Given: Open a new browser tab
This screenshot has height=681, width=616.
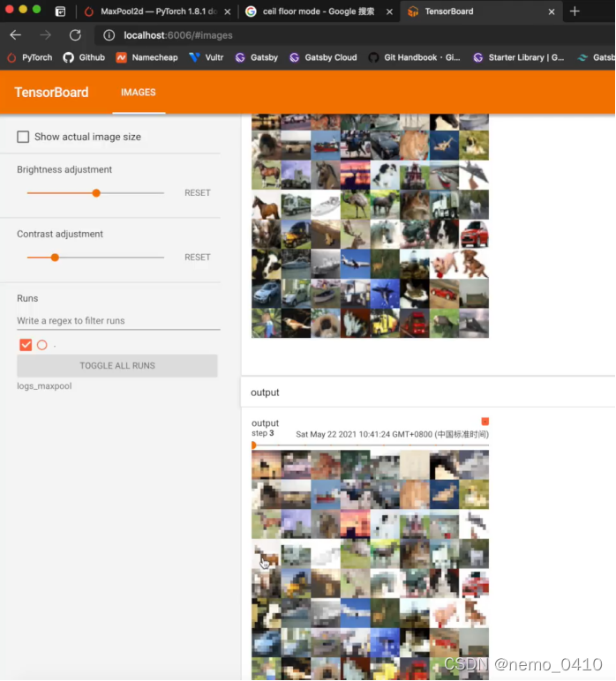Looking at the screenshot, I should (575, 11).
